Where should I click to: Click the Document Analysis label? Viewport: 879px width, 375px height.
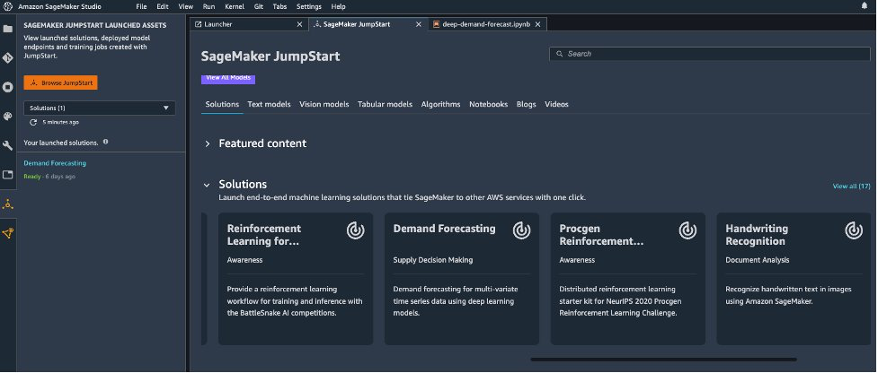(x=757, y=260)
